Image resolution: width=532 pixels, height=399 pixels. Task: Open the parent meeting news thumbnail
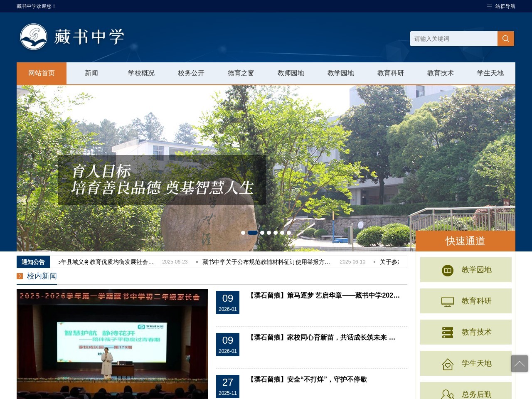112,344
